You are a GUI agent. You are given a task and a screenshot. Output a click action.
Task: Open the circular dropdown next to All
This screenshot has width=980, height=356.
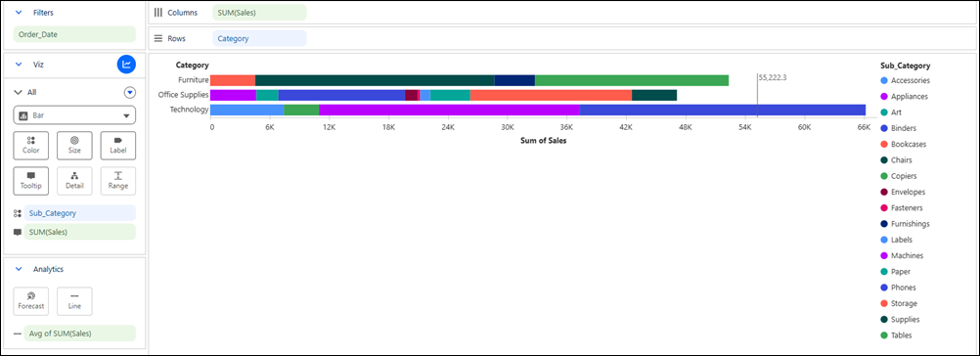click(x=129, y=93)
